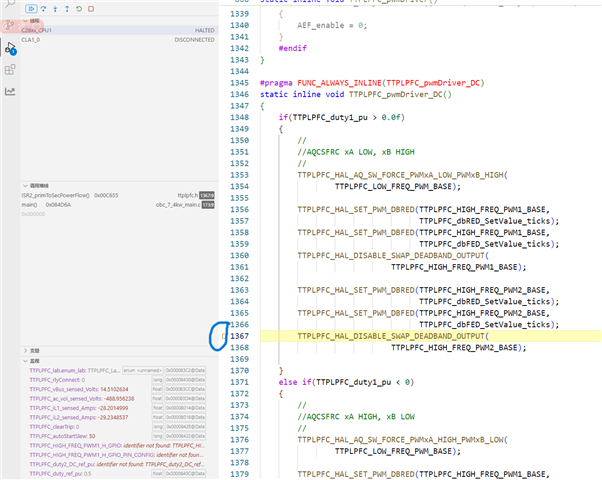
Task: Click the 'long' type badge of TTPLPFC_rlyConnect
Action: coord(157,380)
